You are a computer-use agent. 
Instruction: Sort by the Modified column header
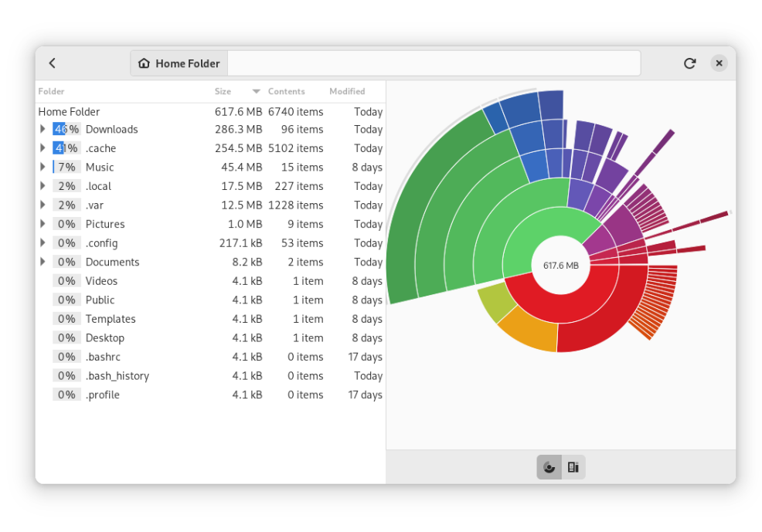pyautogui.click(x=347, y=91)
